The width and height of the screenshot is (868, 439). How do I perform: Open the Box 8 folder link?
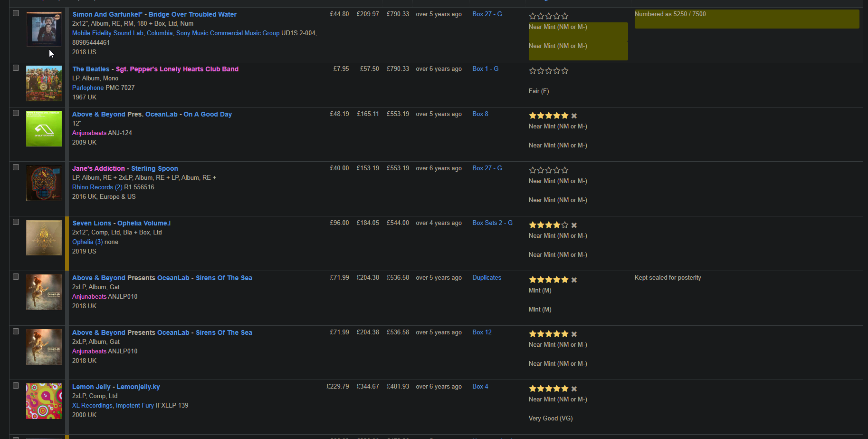[480, 114]
